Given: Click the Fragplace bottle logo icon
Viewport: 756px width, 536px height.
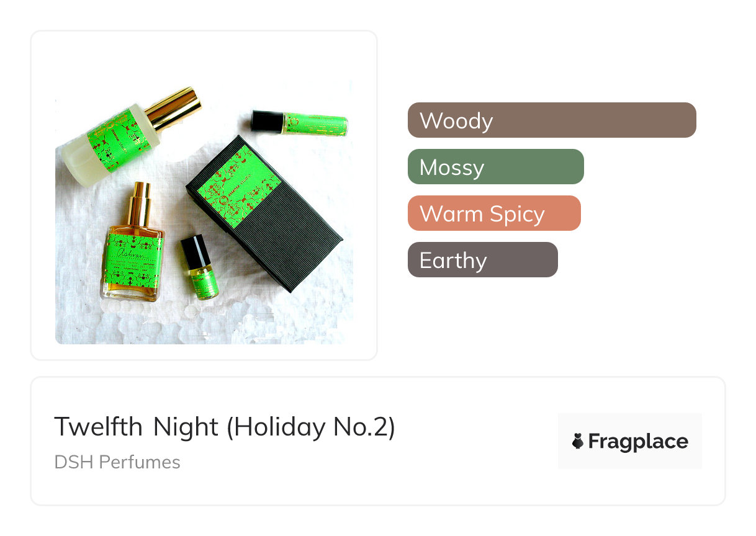Looking at the screenshot, I should 578,441.
